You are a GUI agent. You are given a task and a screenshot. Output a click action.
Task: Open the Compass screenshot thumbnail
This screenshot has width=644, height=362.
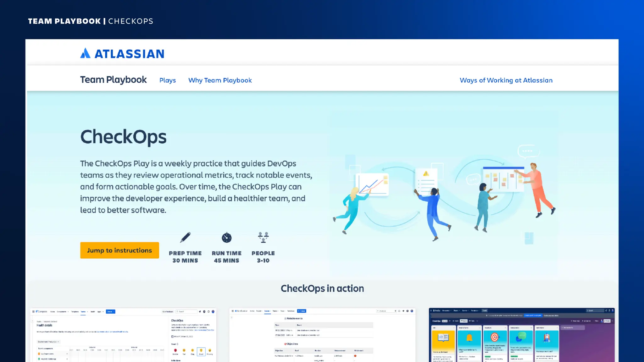click(123, 335)
